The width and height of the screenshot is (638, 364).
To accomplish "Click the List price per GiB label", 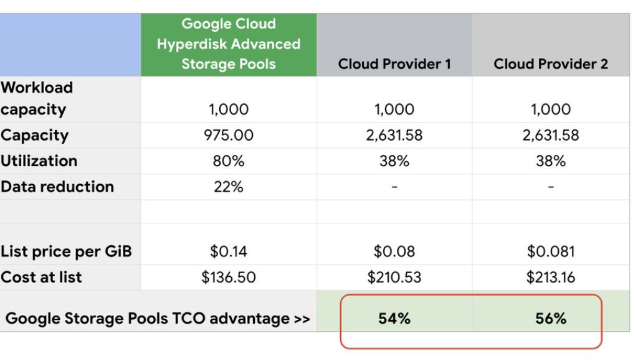I will (66, 251).
